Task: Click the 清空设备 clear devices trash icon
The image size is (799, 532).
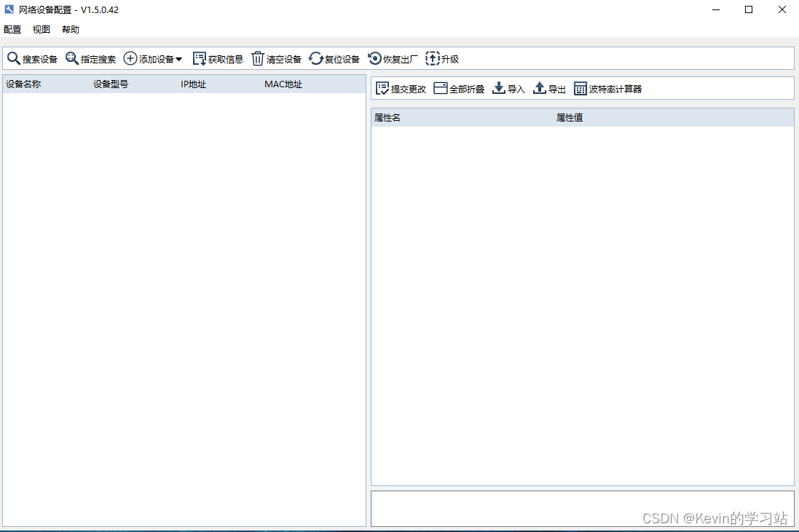Action: [x=277, y=58]
